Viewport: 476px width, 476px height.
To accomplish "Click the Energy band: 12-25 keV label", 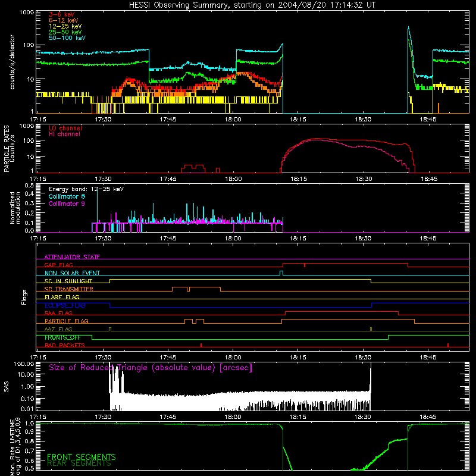I will click(86, 189).
